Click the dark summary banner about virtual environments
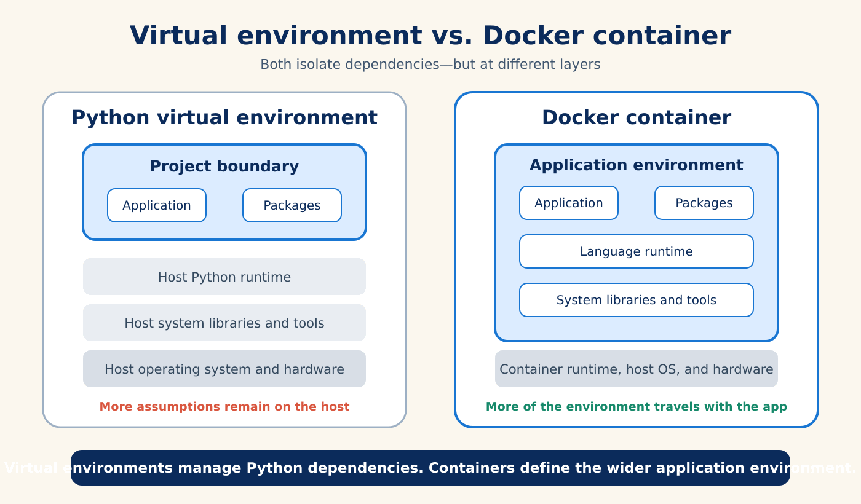 430,468
